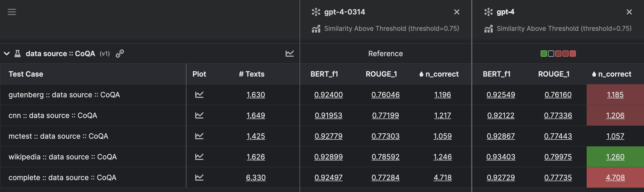The width and height of the screenshot is (644, 192).
Task: Click the green improvement indicator square
Action: (x=544, y=54)
